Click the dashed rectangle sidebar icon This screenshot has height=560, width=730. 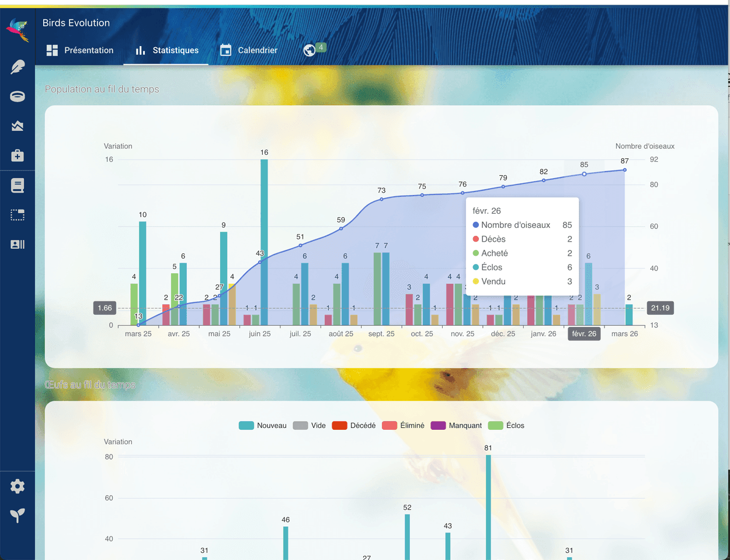[18, 215]
